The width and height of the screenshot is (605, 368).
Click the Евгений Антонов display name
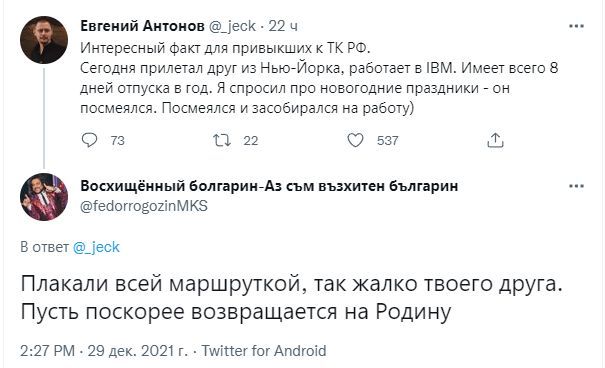click(142, 26)
